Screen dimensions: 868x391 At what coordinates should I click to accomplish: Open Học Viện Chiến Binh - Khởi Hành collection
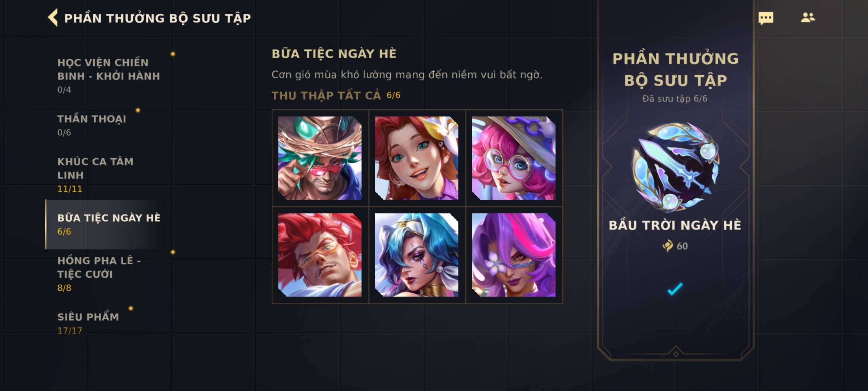point(109,76)
